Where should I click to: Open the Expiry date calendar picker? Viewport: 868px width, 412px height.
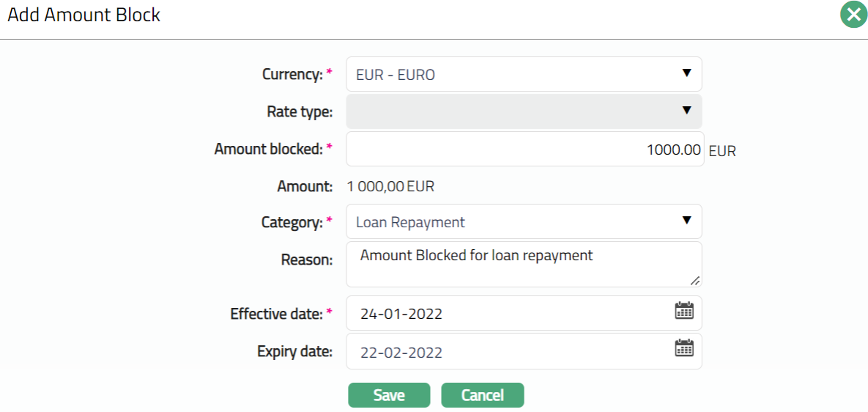[683, 348]
